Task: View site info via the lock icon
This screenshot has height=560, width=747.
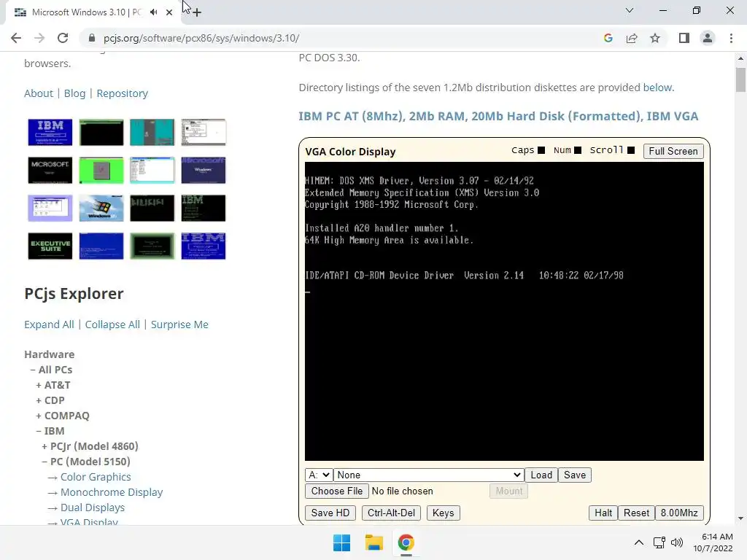Action: (92, 38)
